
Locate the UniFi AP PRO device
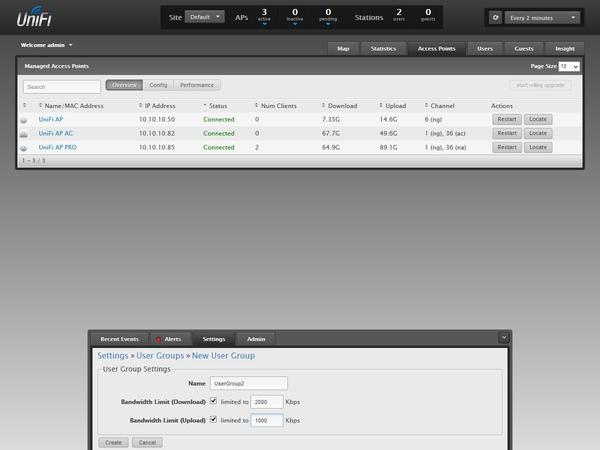pyautogui.click(x=538, y=147)
